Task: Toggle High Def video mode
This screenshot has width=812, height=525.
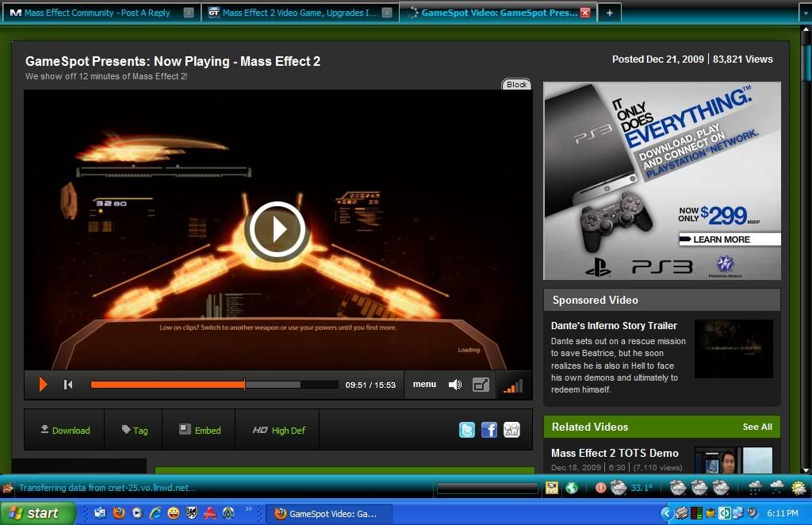Action: [278, 431]
